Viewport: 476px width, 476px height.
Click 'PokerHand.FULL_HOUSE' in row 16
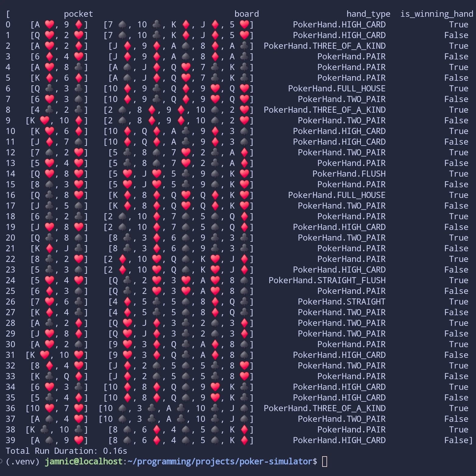tap(337, 195)
